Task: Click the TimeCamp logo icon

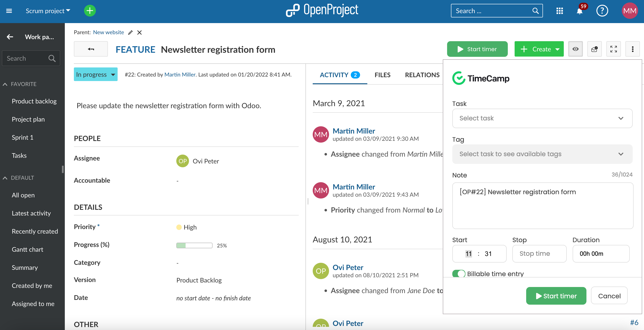Action: click(459, 78)
